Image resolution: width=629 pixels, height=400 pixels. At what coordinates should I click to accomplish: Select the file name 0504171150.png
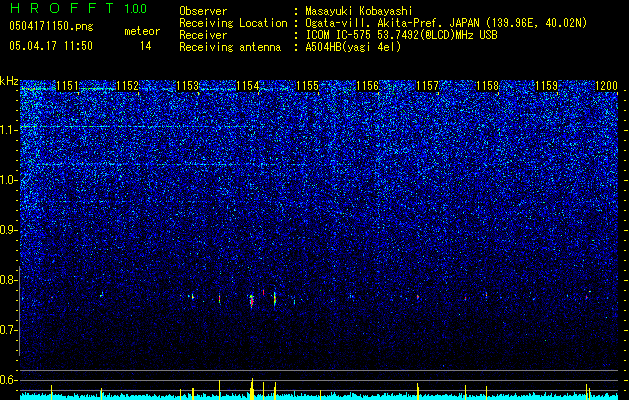(51, 26)
